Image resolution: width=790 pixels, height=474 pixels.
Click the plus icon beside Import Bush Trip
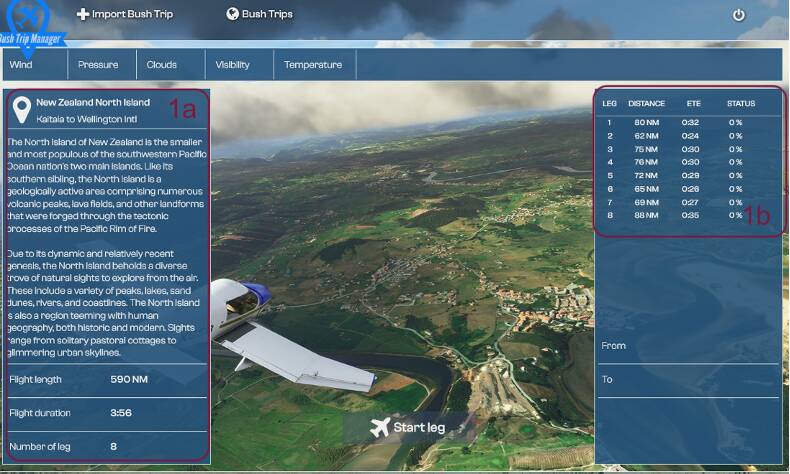(x=83, y=14)
